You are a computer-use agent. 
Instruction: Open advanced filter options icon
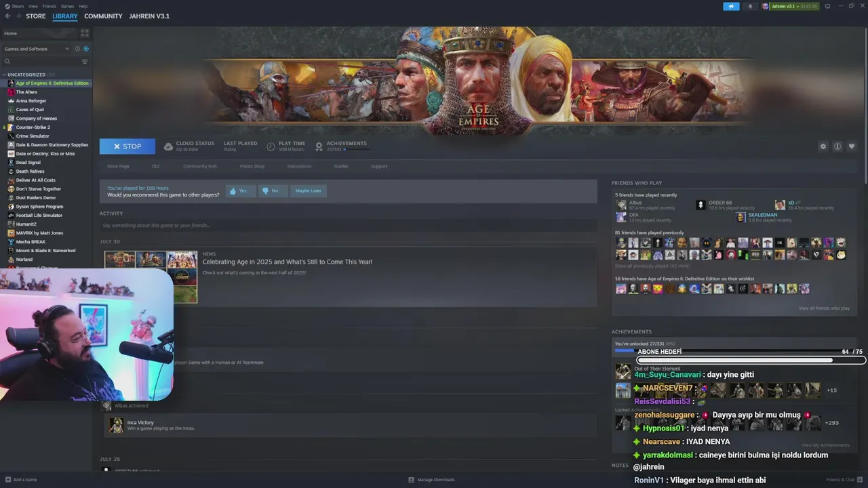point(85,62)
